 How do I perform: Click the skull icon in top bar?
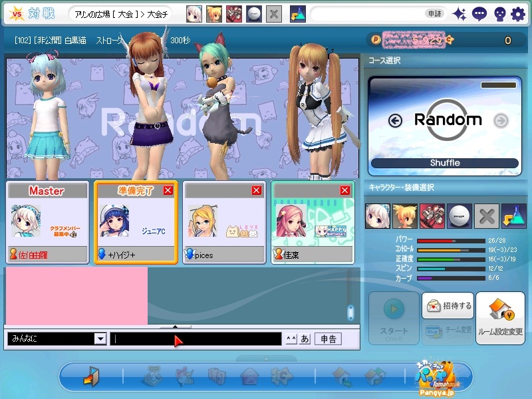pyautogui.click(x=499, y=14)
